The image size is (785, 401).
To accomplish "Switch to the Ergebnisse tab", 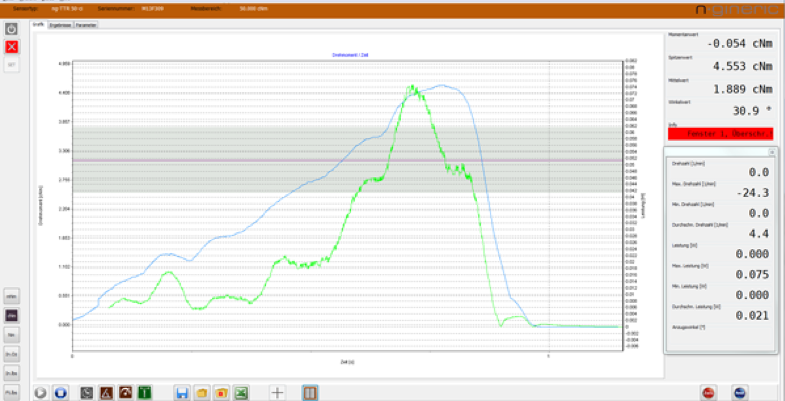I will pyautogui.click(x=61, y=23).
